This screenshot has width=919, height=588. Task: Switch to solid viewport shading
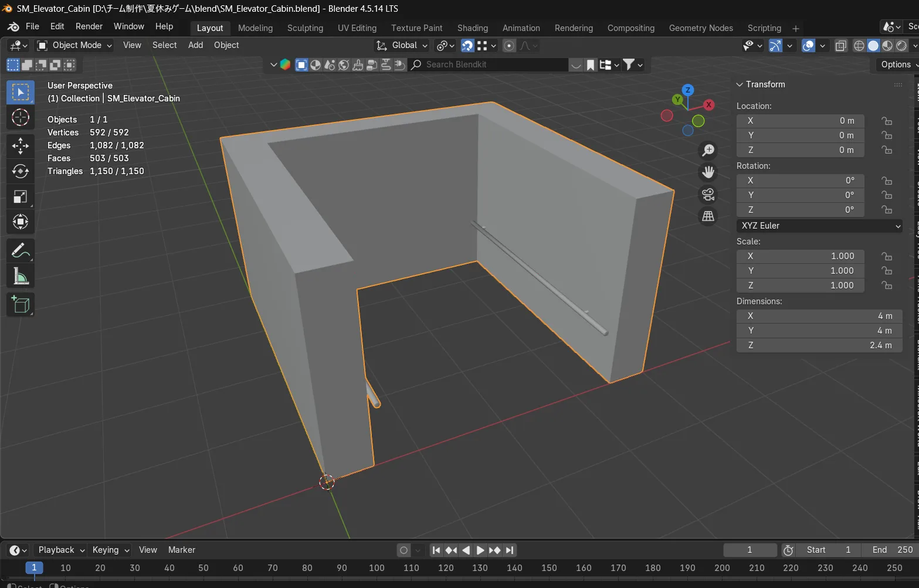873,46
